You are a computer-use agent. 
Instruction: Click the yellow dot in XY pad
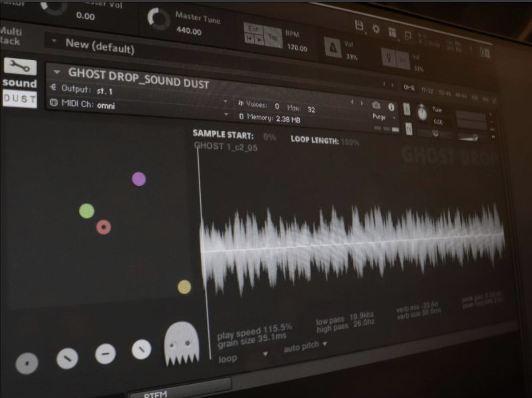pyautogui.click(x=184, y=287)
